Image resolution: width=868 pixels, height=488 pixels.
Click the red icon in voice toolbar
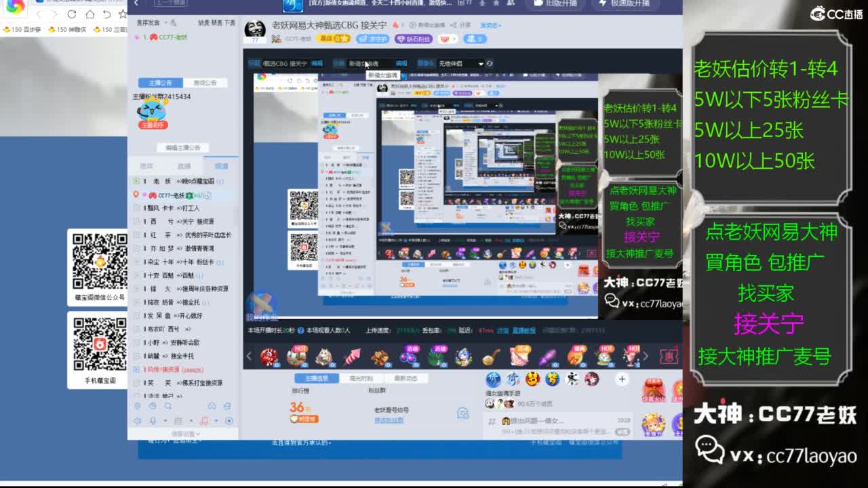204,421
